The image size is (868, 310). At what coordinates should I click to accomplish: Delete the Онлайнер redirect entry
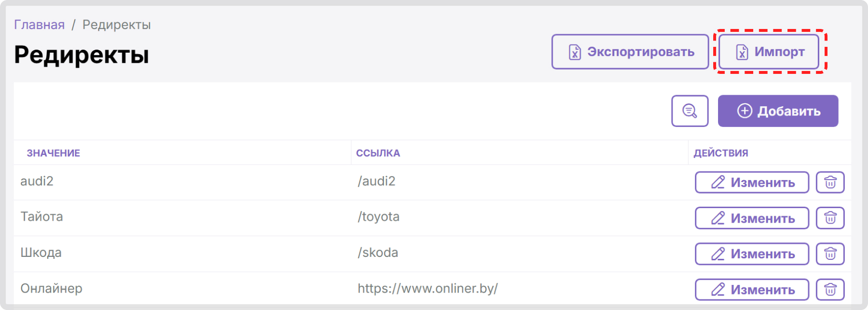coord(830,290)
